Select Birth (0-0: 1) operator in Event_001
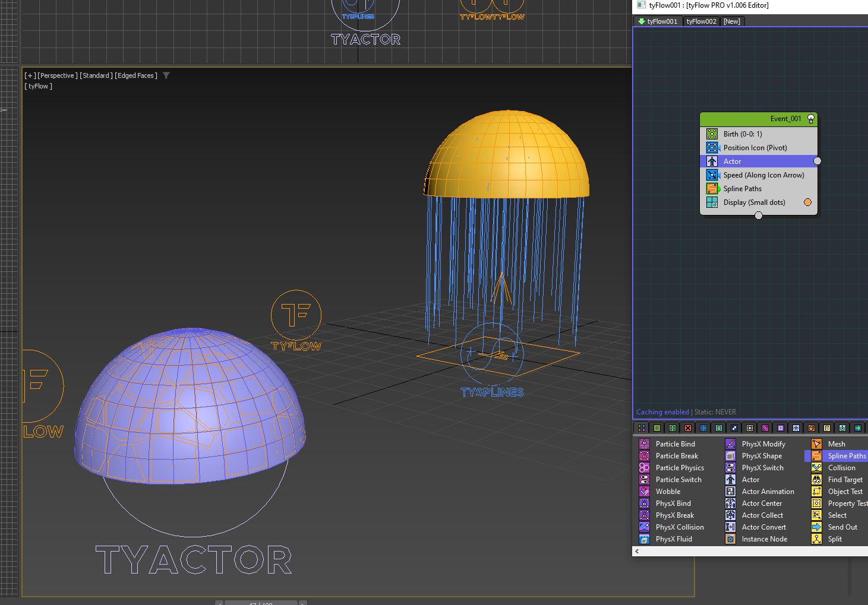The image size is (868, 605). tap(759, 134)
